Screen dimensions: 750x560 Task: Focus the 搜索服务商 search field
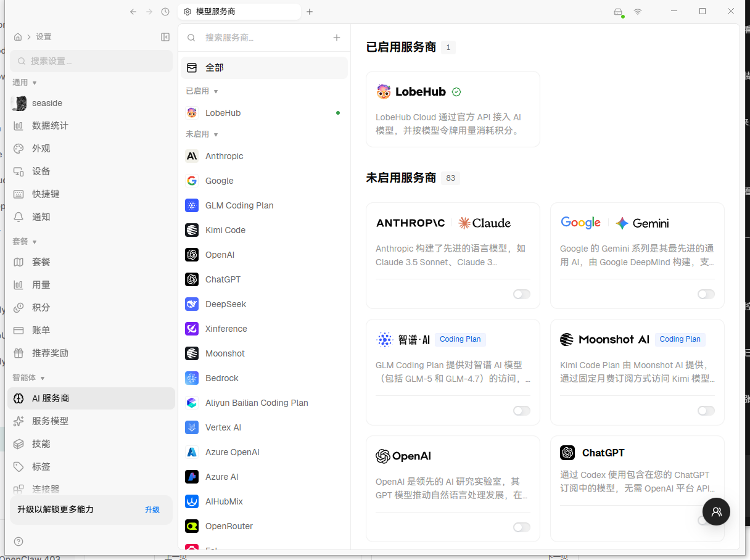click(x=264, y=38)
